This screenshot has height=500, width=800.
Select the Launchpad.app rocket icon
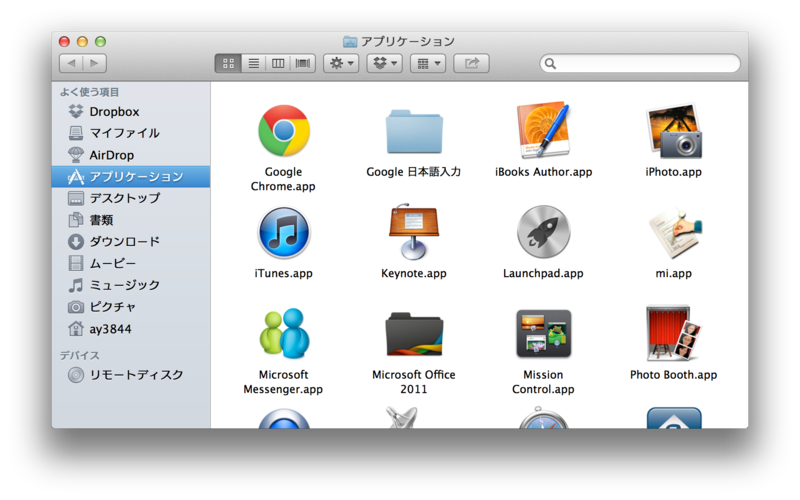pos(543,232)
